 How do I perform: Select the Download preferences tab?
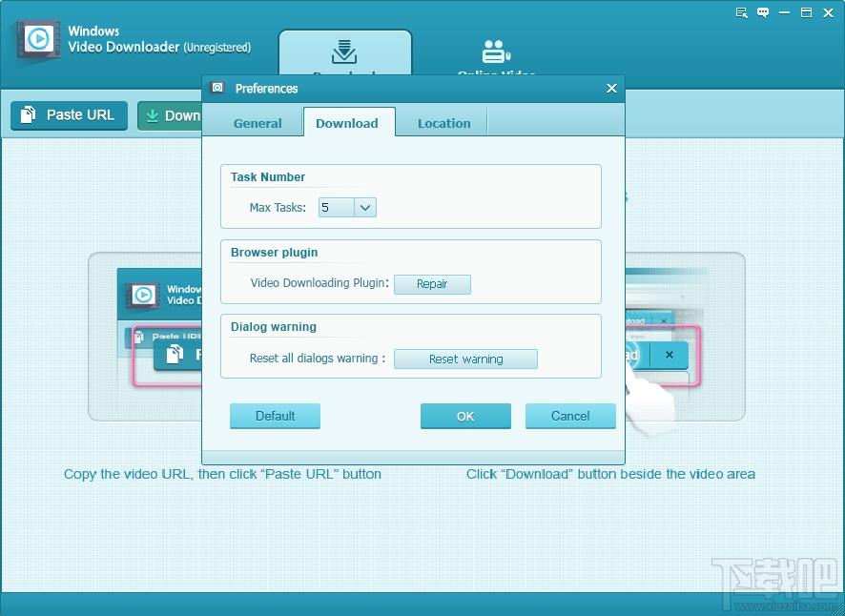coord(347,123)
